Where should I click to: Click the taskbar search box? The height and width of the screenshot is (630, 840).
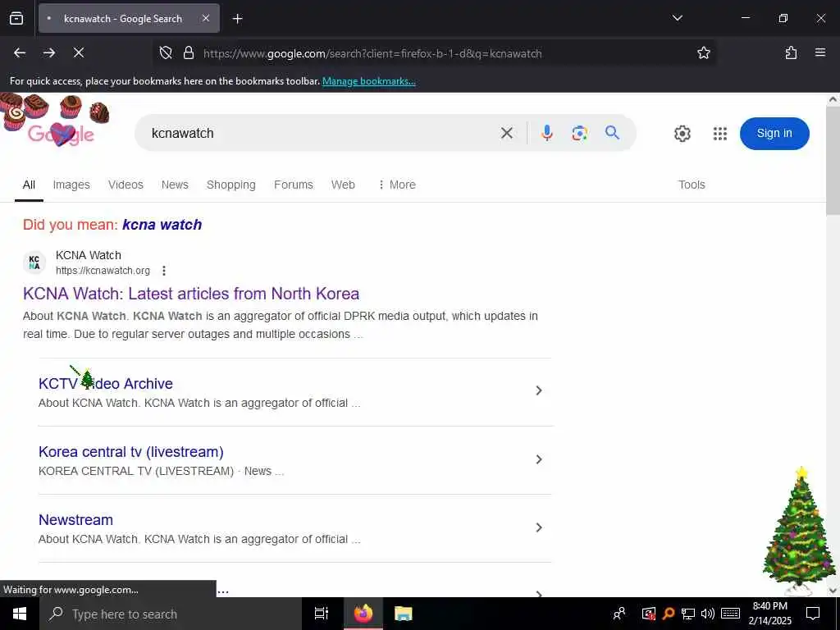pos(171,614)
